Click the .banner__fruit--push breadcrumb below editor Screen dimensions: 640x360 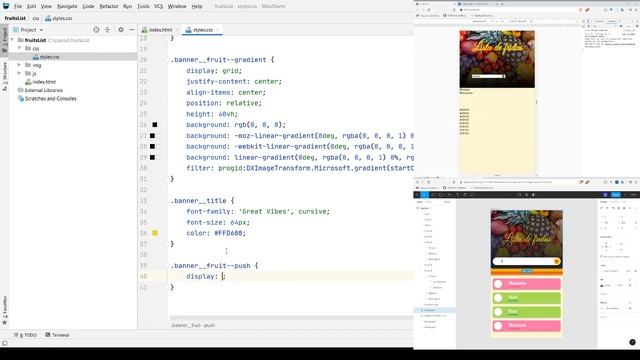(x=193, y=325)
